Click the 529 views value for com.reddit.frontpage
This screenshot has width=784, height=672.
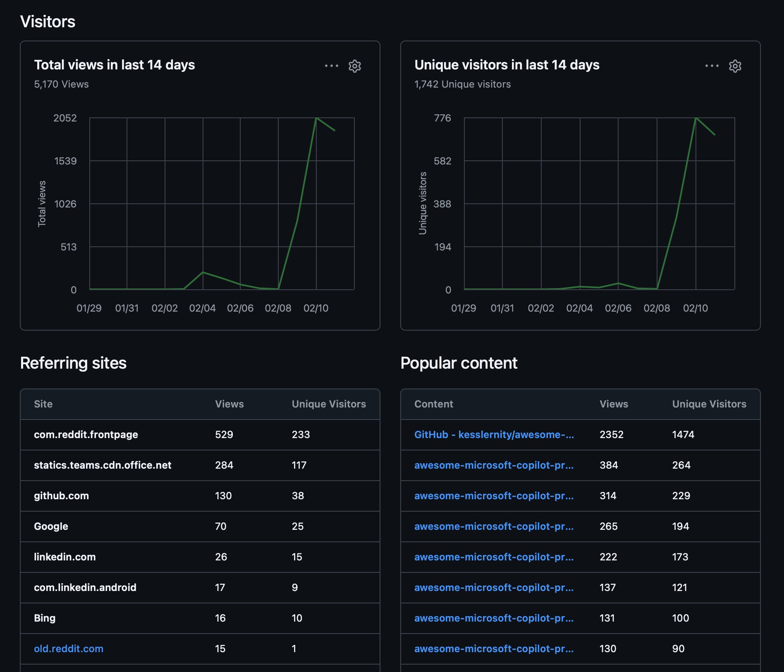(224, 434)
